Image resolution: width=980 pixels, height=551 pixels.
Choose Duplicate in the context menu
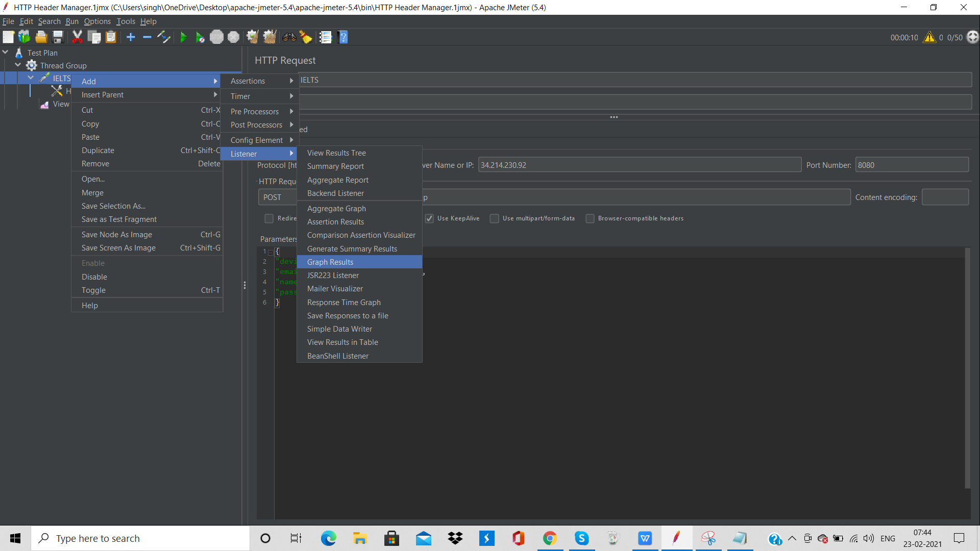98,151
